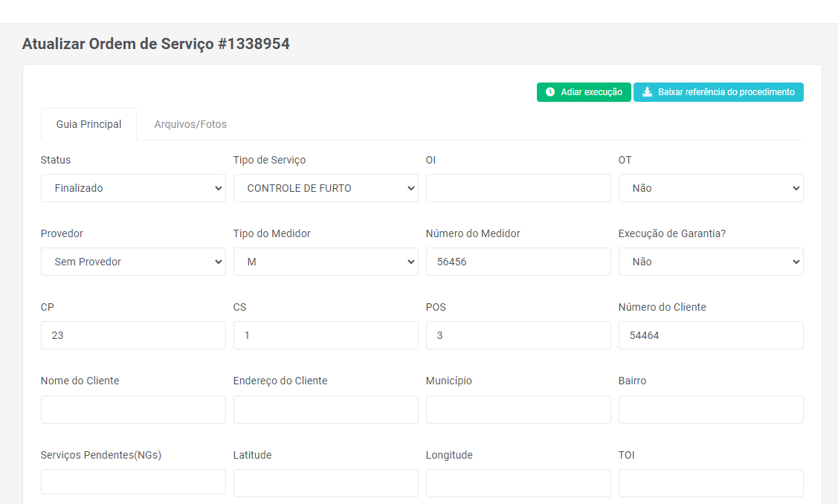Expand the Provedor dropdown

[x=133, y=262]
